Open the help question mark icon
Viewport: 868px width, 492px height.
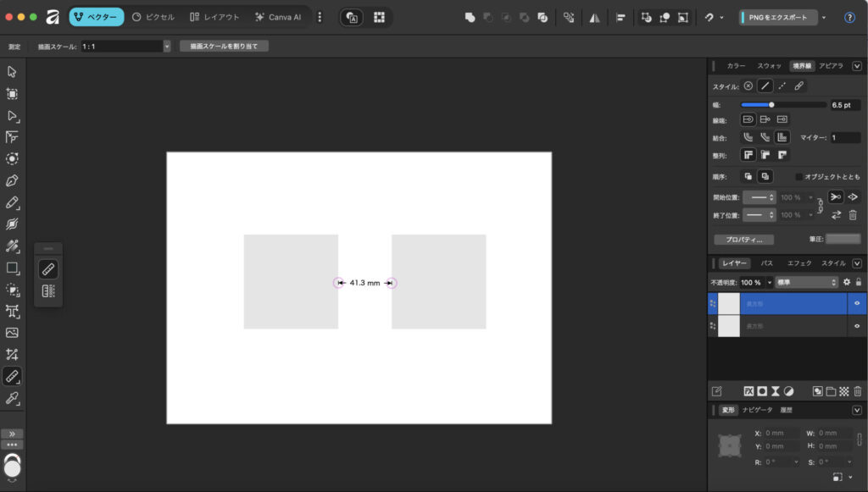(849, 17)
